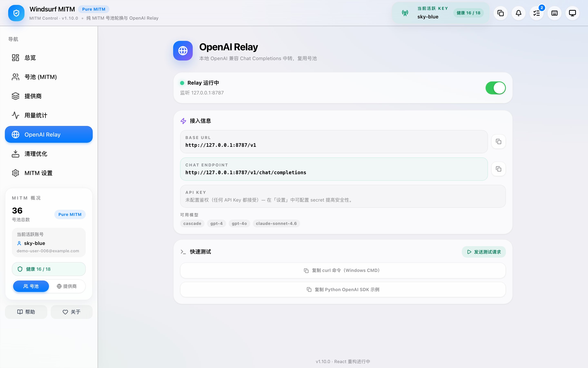Image resolution: width=588 pixels, height=368 pixels.
Task: Click the sky-blue active account card
Action: (x=49, y=242)
